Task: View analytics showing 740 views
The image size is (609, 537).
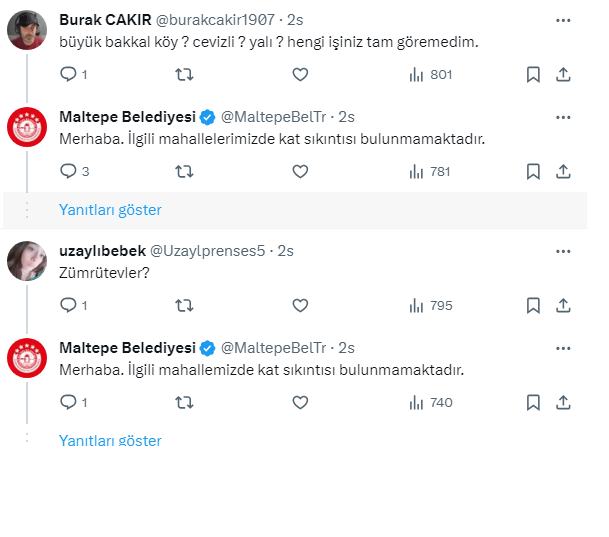Action: coord(431,402)
